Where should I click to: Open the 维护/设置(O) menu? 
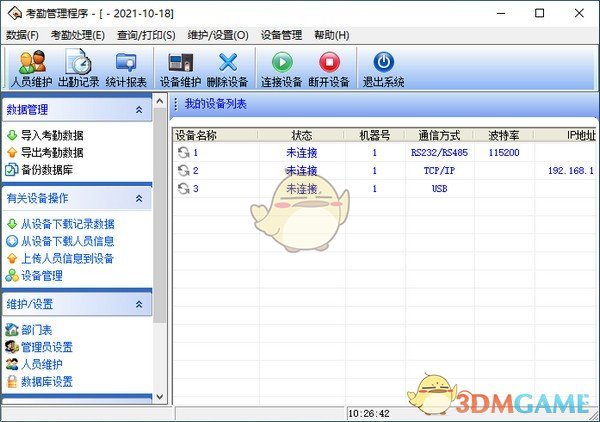click(218, 35)
